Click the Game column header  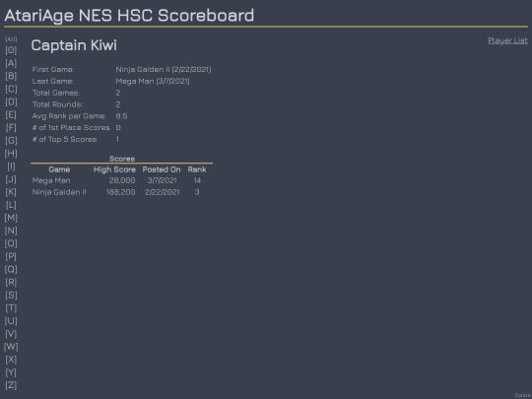59,169
